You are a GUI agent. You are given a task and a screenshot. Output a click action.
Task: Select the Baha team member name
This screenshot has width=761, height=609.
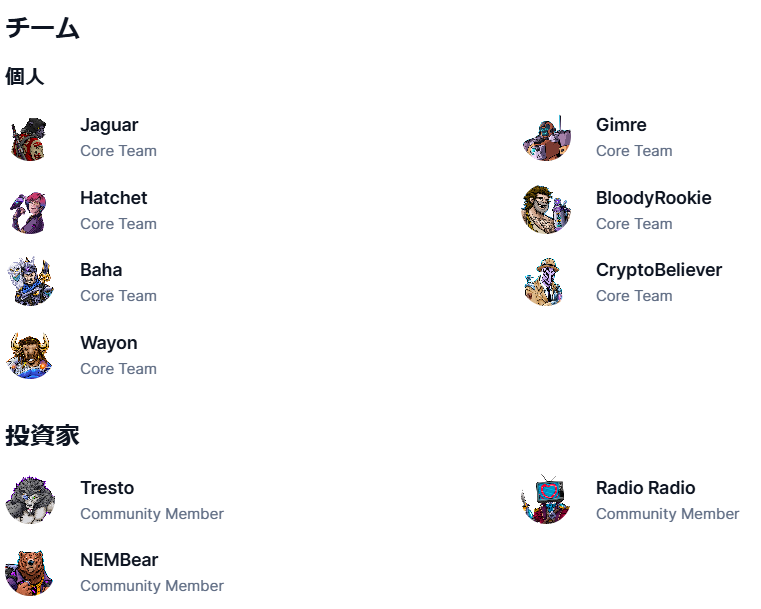pyautogui.click(x=101, y=270)
